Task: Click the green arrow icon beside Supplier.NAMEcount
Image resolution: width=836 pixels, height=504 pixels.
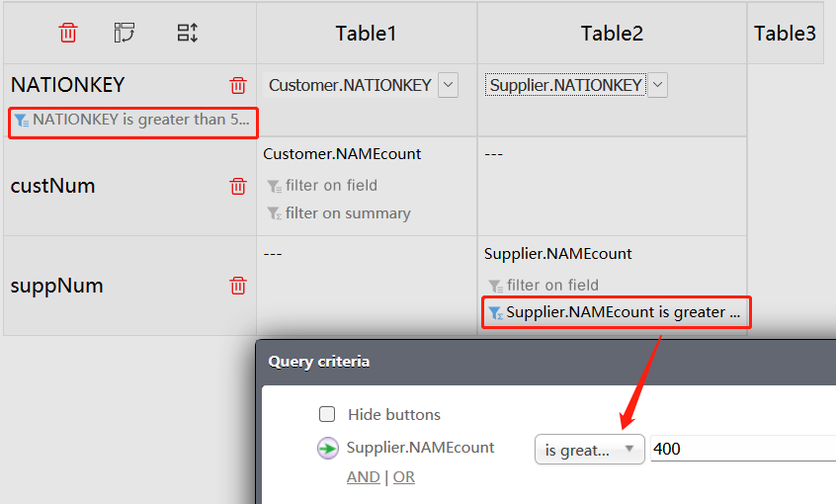Action: tap(328, 449)
